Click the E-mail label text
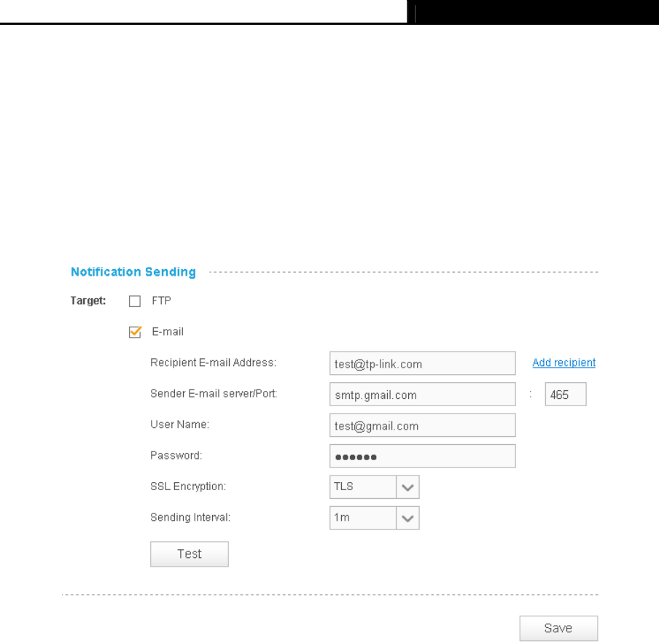This screenshot has width=659, height=644. [x=168, y=332]
